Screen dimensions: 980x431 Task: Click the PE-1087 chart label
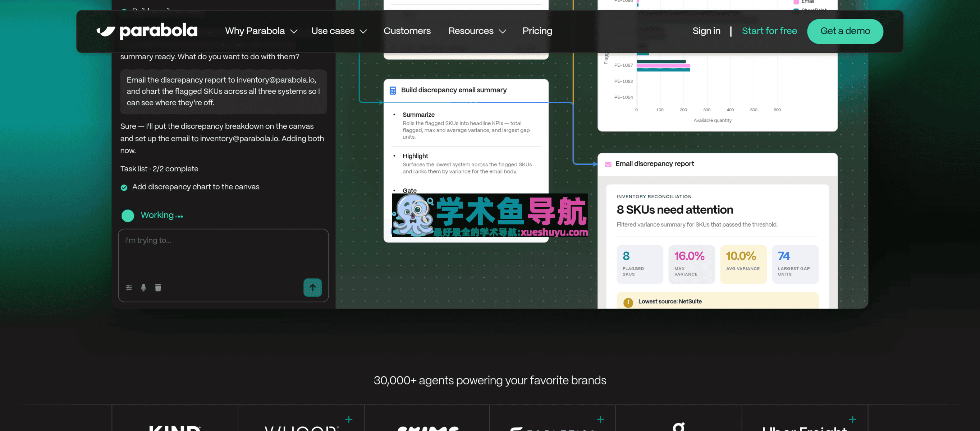[623, 65]
